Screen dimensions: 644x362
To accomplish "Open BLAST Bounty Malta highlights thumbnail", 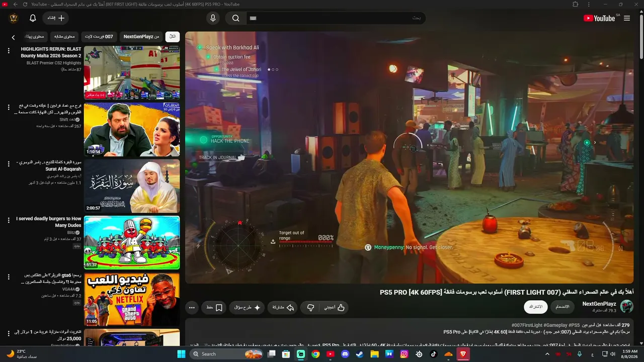I will pyautogui.click(x=132, y=73).
